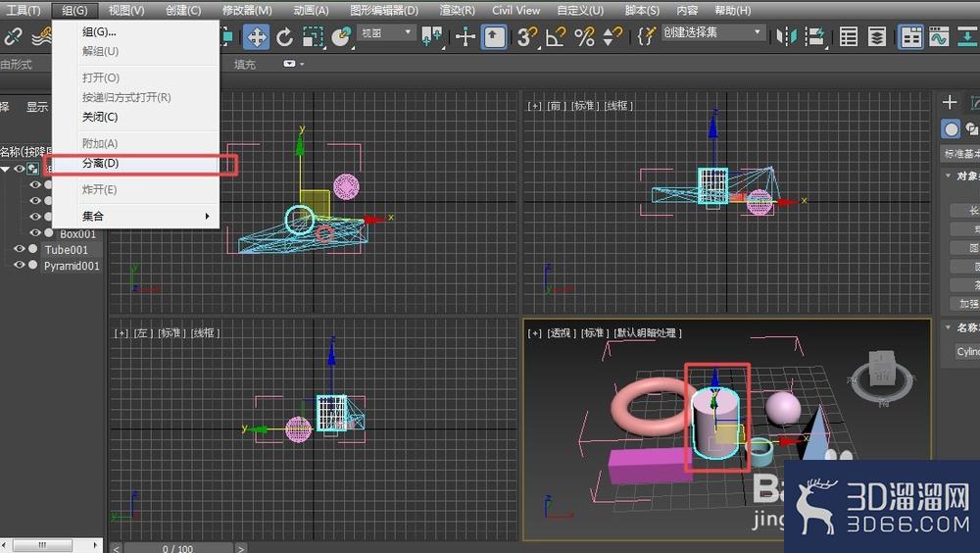Open the 视图(V) menu
This screenshot has width=980, height=553.
pyautogui.click(x=126, y=10)
